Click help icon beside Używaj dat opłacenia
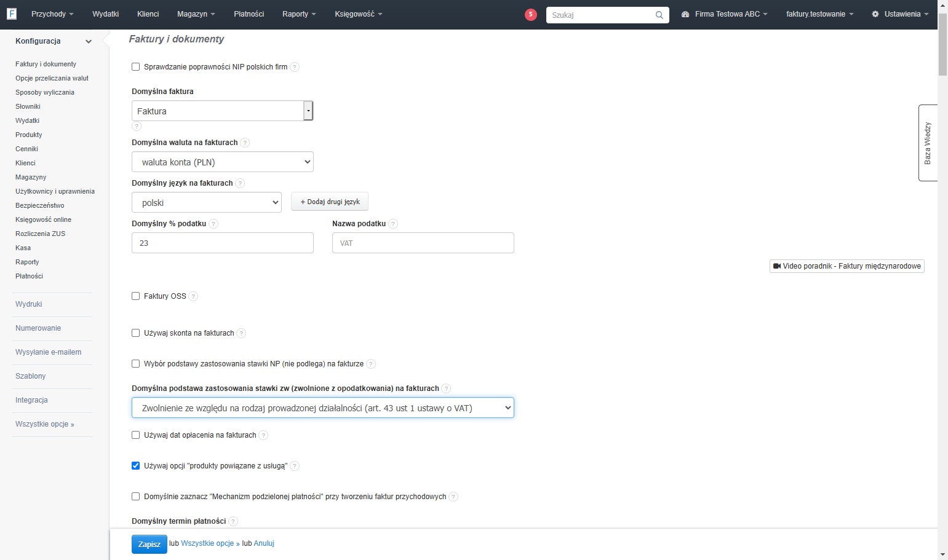Viewport: 948px width, 560px height. tap(263, 435)
